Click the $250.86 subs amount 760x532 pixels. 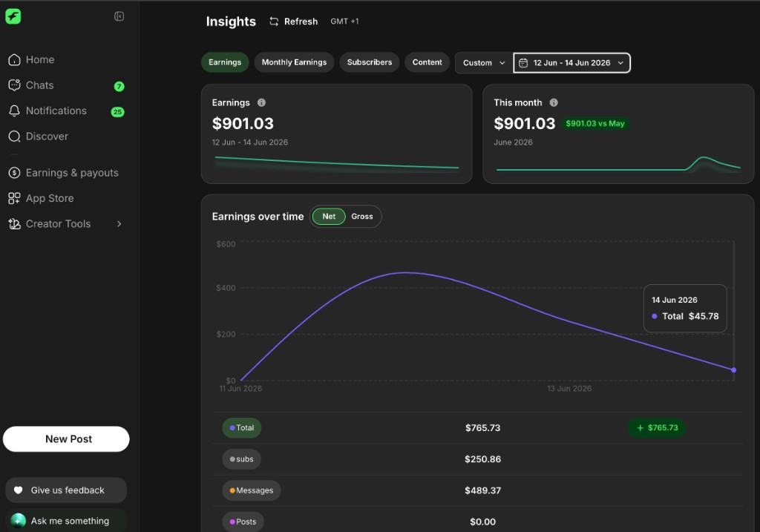pyautogui.click(x=482, y=459)
